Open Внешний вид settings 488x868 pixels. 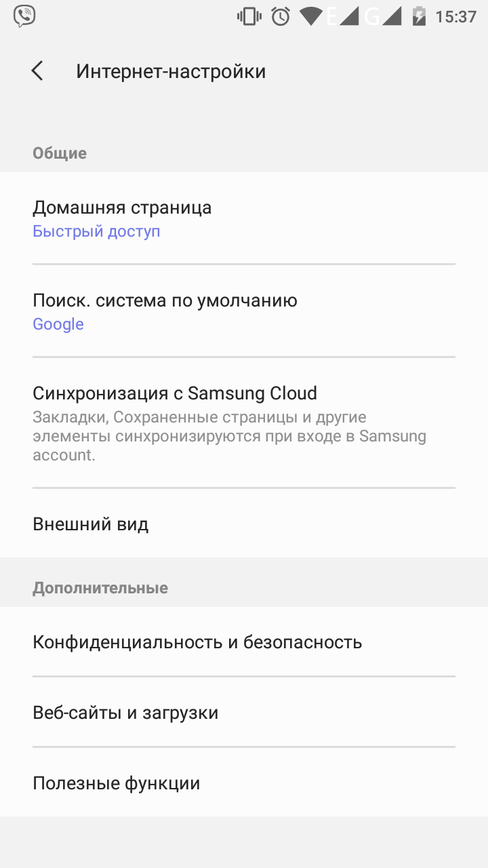[91, 524]
